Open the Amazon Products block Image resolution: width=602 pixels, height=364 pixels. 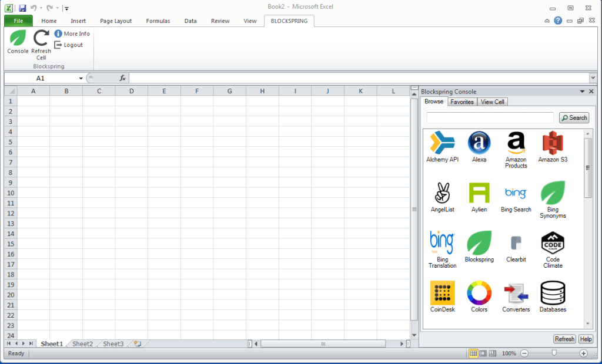coord(516,150)
